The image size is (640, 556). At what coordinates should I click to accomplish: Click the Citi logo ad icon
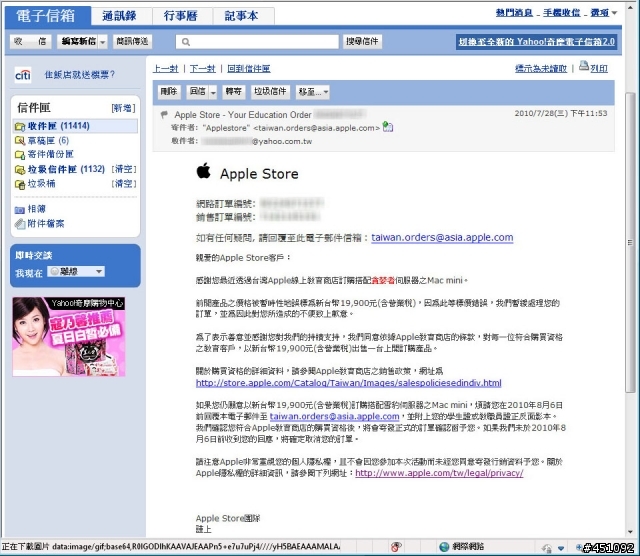[23, 75]
